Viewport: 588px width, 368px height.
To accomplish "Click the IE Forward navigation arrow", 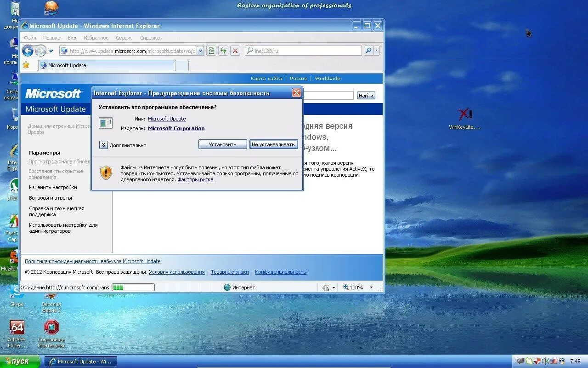I will [x=40, y=51].
